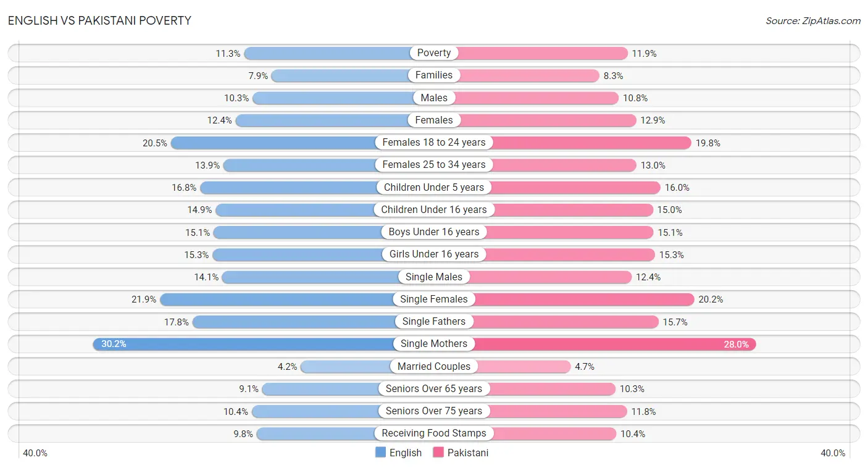Select the Seniors Over 75 years label
Image resolution: width=868 pixels, height=468 pixels.
tap(434, 411)
